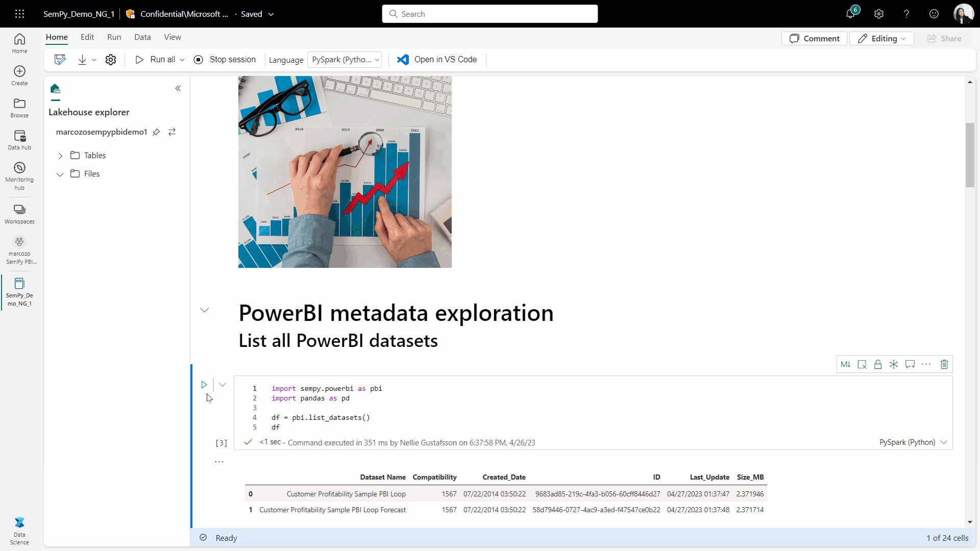The image size is (980, 551).
Task: Click the notebook save/edit toolbar icon
Action: 60,60
